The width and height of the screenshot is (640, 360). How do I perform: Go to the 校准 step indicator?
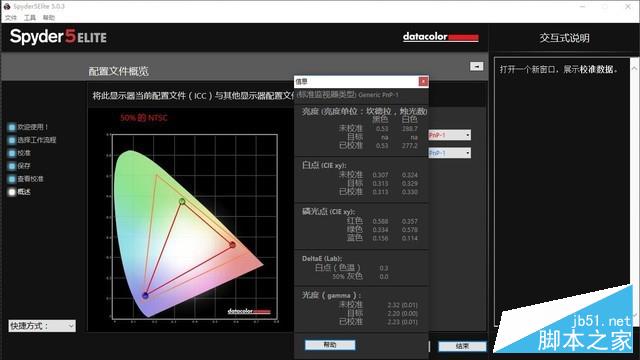pyautogui.click(x=12, y=153)
